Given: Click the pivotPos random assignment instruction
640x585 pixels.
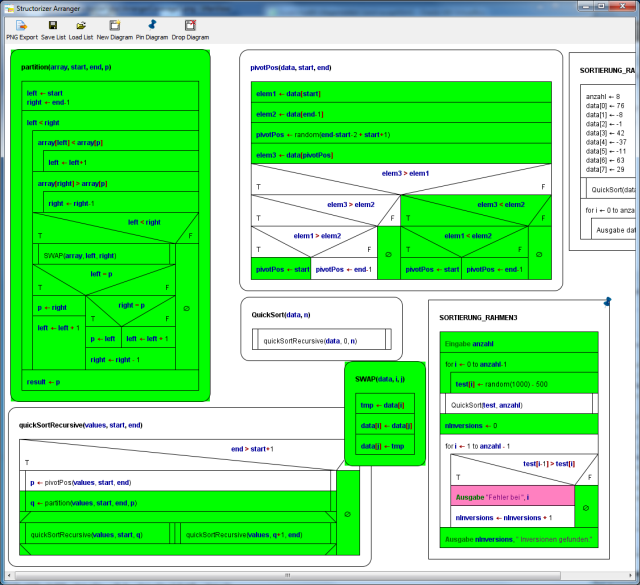Looking at the screenshot, I should [401, 133].
